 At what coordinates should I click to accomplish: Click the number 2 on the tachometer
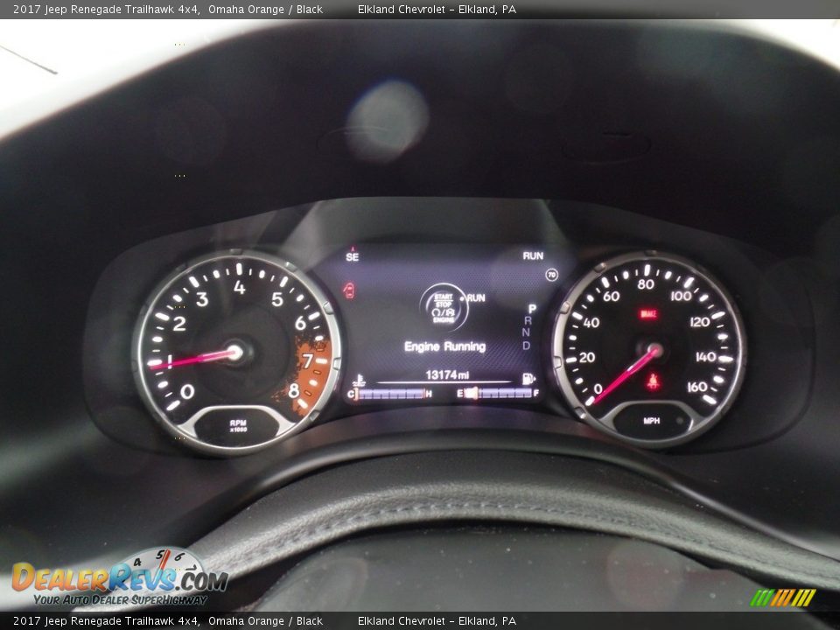[179, 323]
